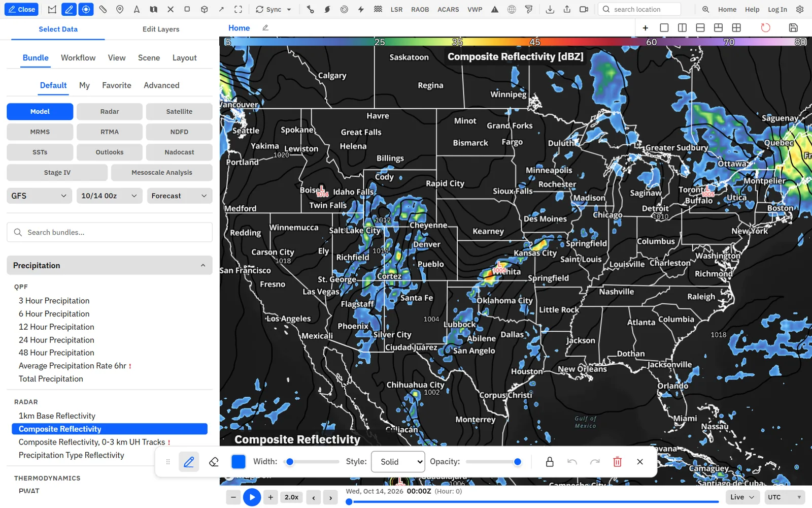Toggle the crosshair target tool
The image size is (812, 508).
(x=86, y=9)
